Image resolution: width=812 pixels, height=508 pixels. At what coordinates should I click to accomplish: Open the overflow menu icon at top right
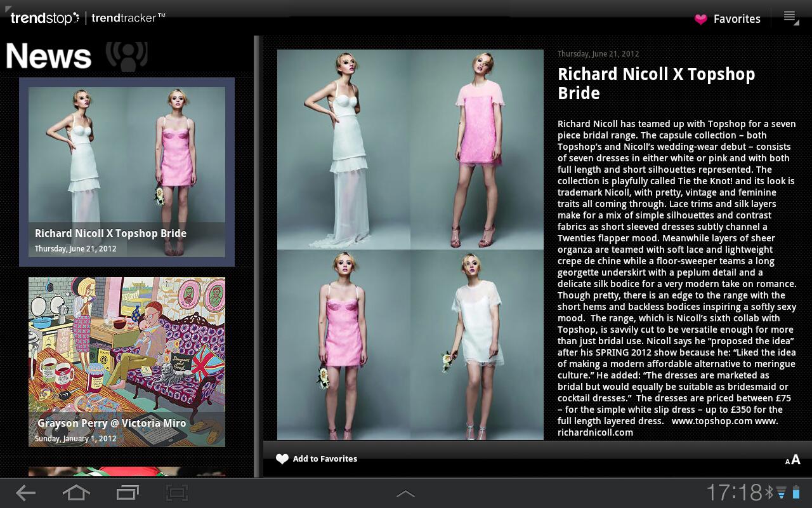click(x=790, y=17)
